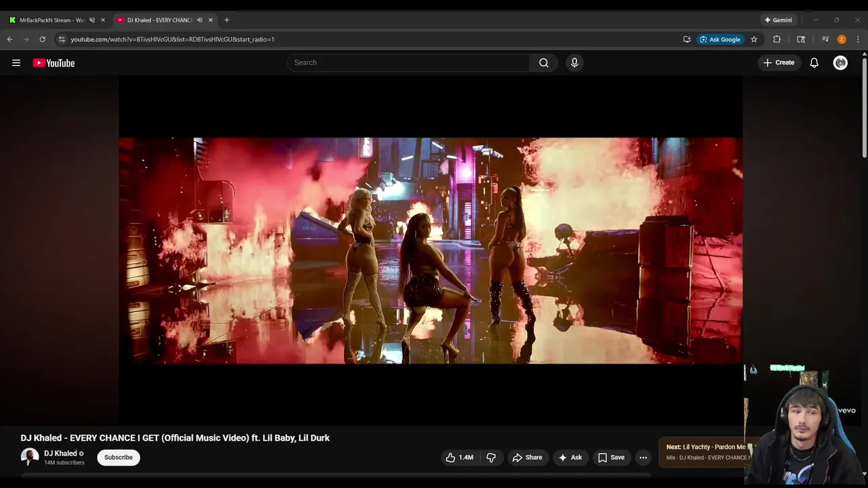This screenshot has height=488, width=868.
Task: Open DJ Khaled channel avatar
Action: point(30,457)
